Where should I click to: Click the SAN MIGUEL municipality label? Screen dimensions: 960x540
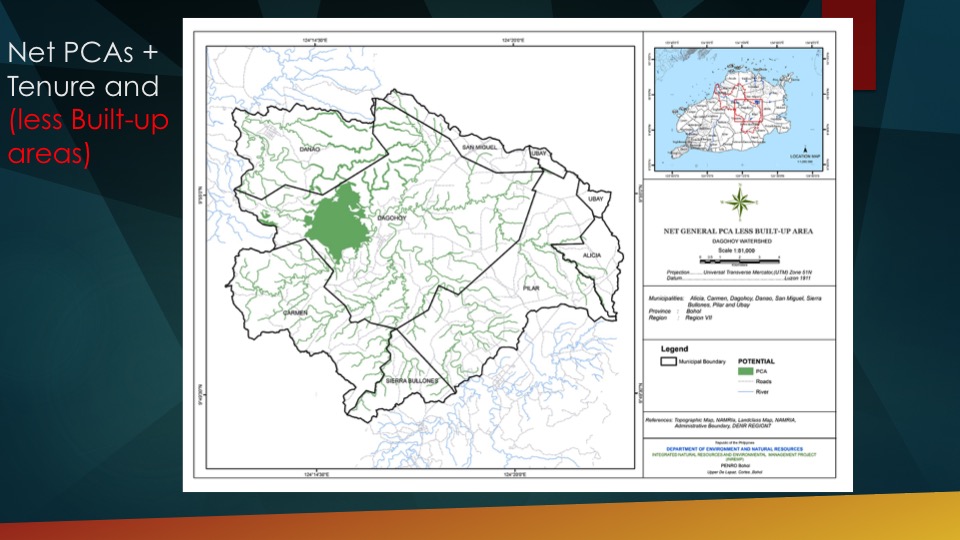(x=480, y=148)
